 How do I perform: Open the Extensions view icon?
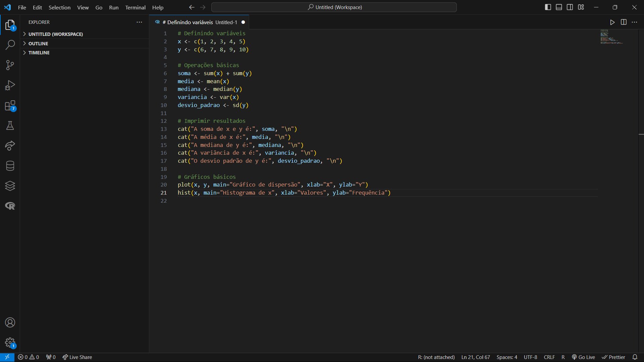coord(10,105)
